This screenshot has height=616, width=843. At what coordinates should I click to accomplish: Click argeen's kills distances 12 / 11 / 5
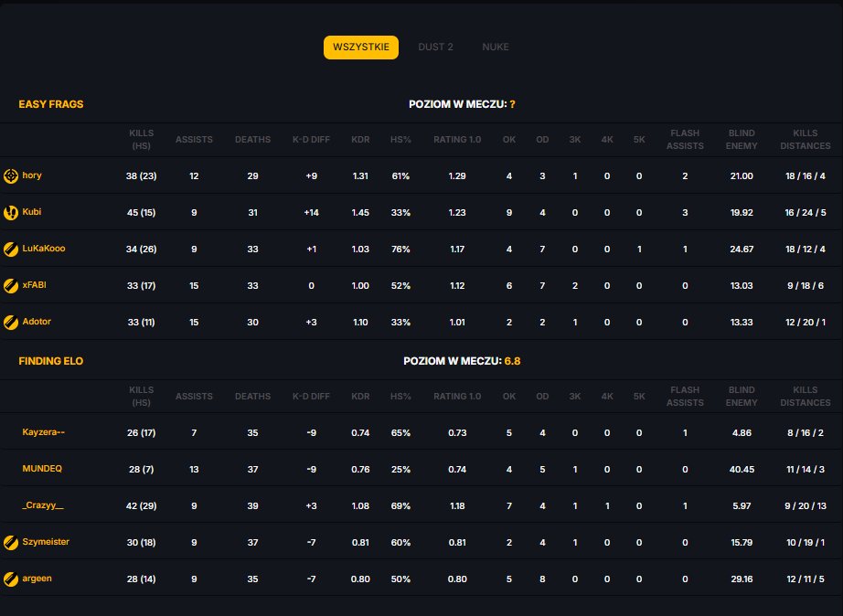(806, 579)
